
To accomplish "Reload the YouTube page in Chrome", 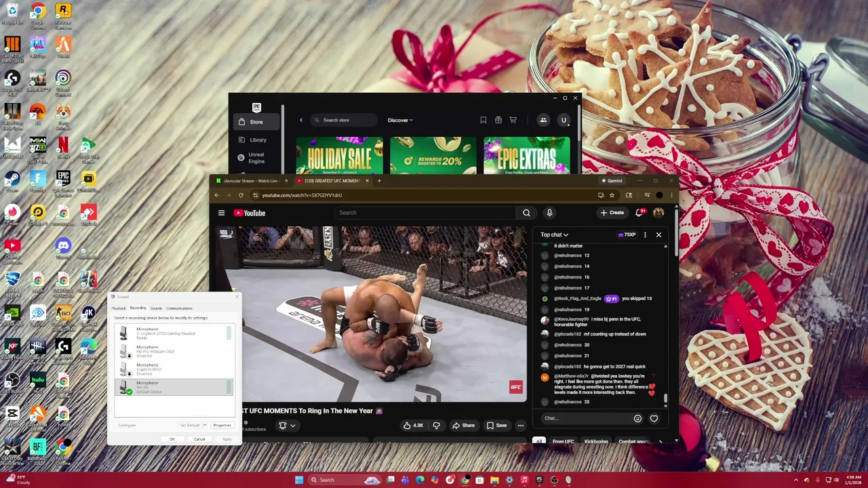I will click(241, 195).
